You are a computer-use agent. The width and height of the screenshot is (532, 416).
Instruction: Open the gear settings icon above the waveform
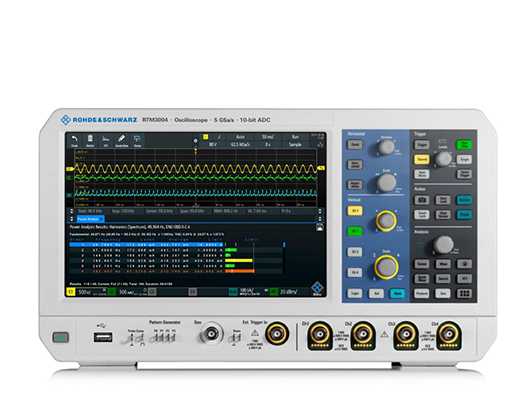tap(195, 140)
